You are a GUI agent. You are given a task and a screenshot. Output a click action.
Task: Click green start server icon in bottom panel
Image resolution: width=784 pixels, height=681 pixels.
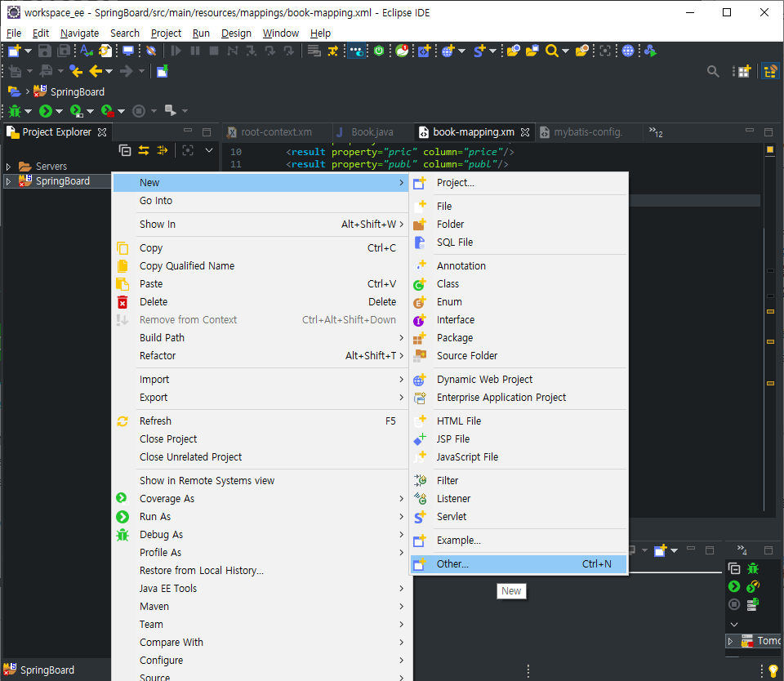point(734,586)
